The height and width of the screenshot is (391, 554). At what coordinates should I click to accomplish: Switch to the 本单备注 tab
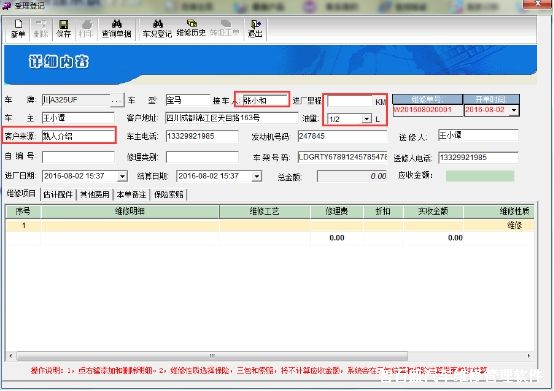[x=131, y=195]
